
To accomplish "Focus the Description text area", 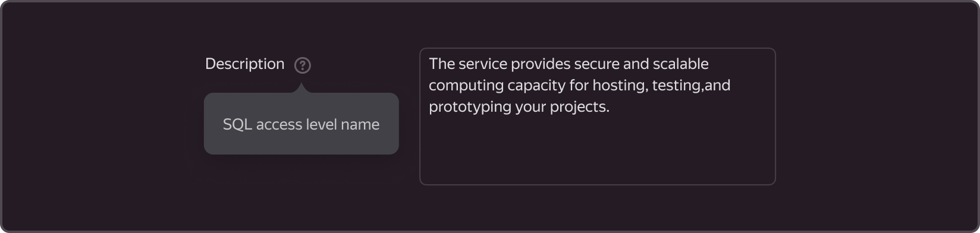I will tap(598, 116).
